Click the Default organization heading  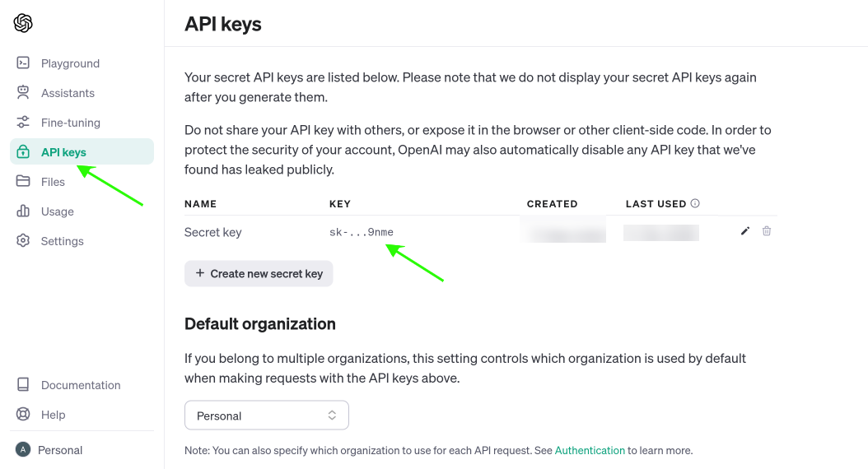[x=260, y=324]
